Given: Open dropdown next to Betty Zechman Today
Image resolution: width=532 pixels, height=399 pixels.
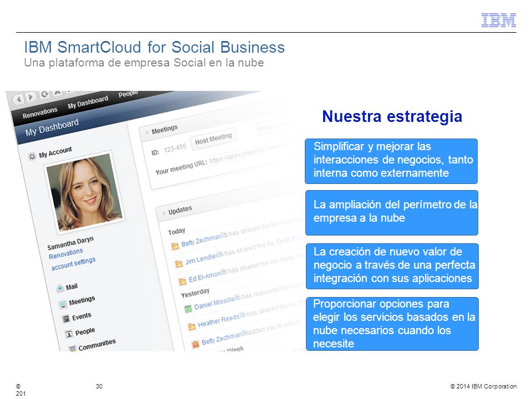Looking at the screenshot, I should tap(224, 235).
